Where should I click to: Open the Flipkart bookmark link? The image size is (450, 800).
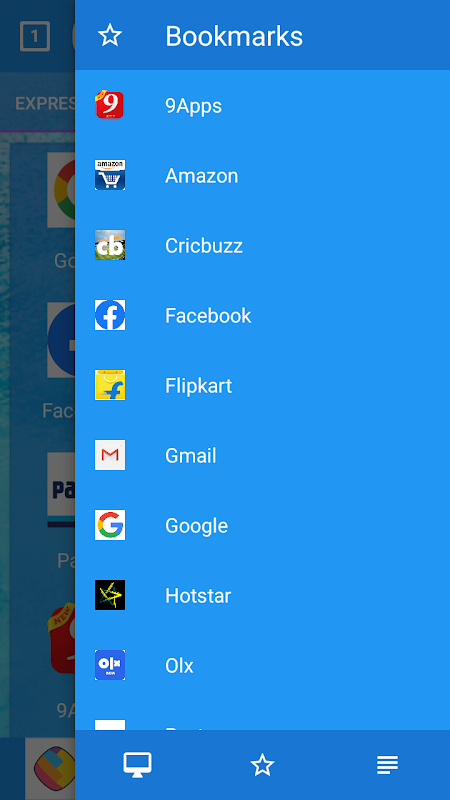[x=262, y=386]
